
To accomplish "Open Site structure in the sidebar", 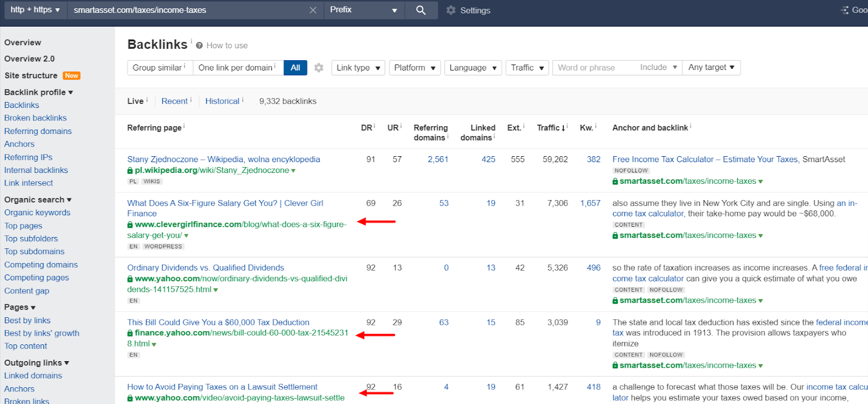I will coord(31,75).
